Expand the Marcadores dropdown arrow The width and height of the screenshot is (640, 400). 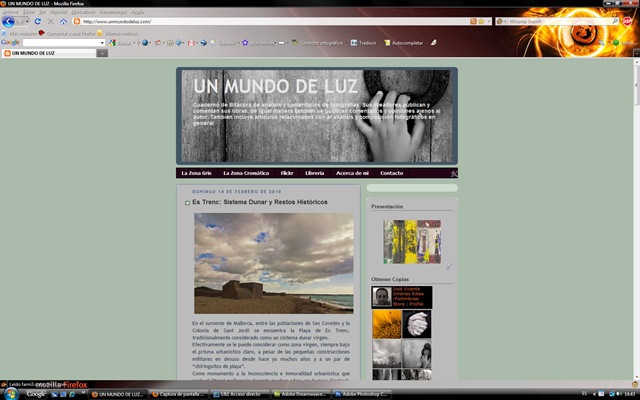click(276, 43)
